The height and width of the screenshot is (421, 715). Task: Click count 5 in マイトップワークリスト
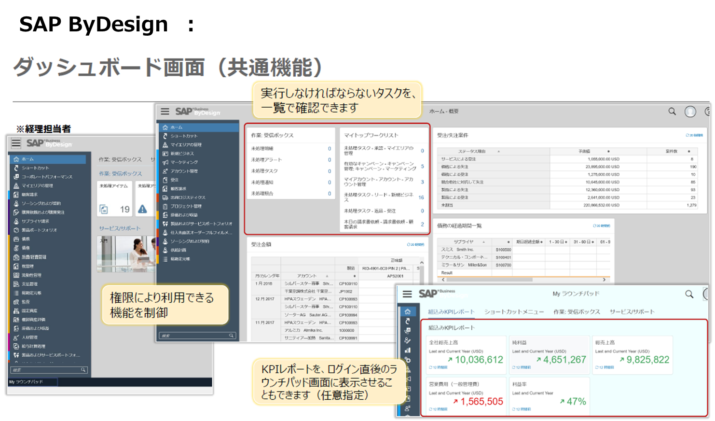click(422, 166)
